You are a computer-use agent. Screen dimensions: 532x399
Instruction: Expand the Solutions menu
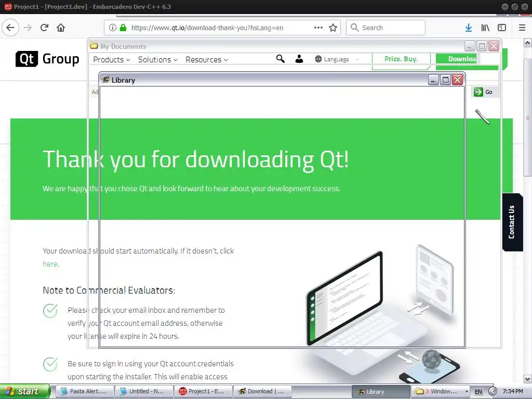(x=158, y=60)
